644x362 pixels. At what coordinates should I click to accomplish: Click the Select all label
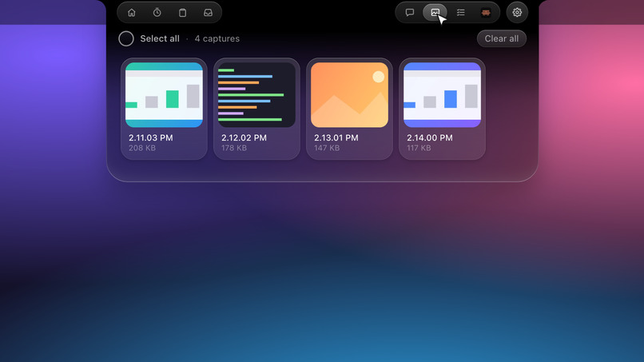160,38
